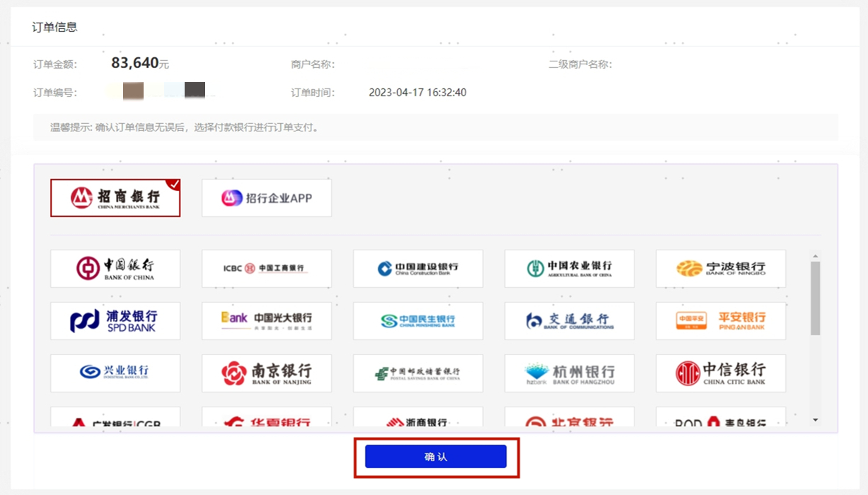Click the 商户名称 label
This screenshot has height=495, width=868.
point(313,64)
